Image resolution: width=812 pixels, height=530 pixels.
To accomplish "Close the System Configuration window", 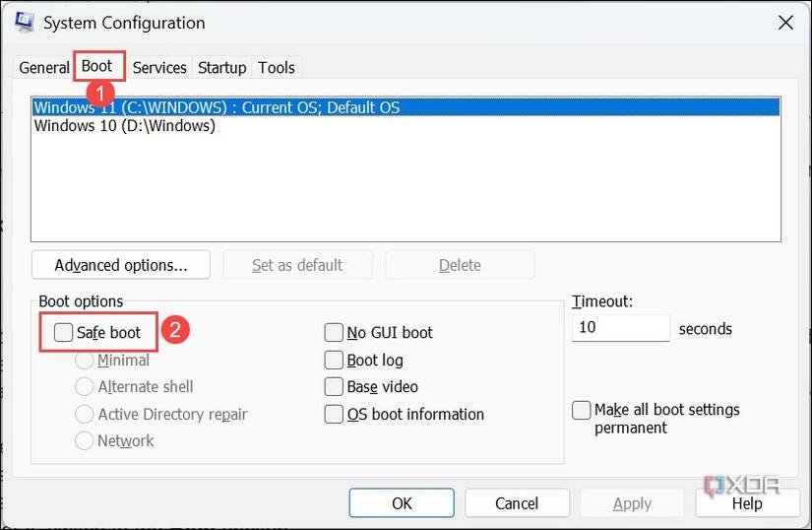I will (784, 22).
